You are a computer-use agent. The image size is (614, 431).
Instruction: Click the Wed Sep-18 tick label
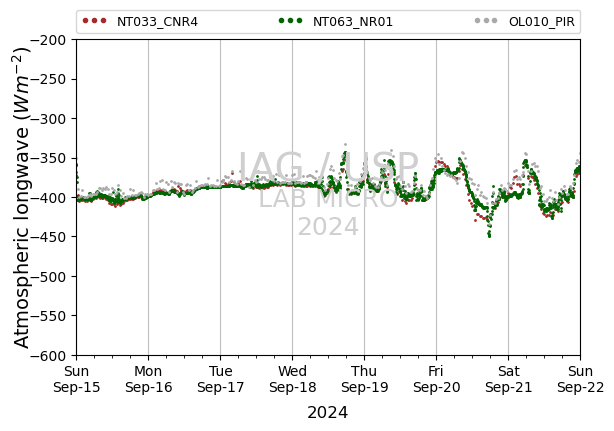click(293, 379)
